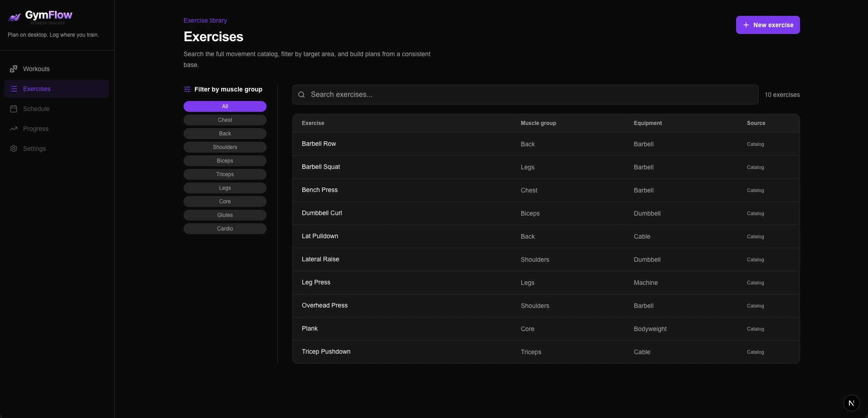Click the Dumbbell cell in Lateral Raise row
This screenshot has width=868, height=418.
647,259
